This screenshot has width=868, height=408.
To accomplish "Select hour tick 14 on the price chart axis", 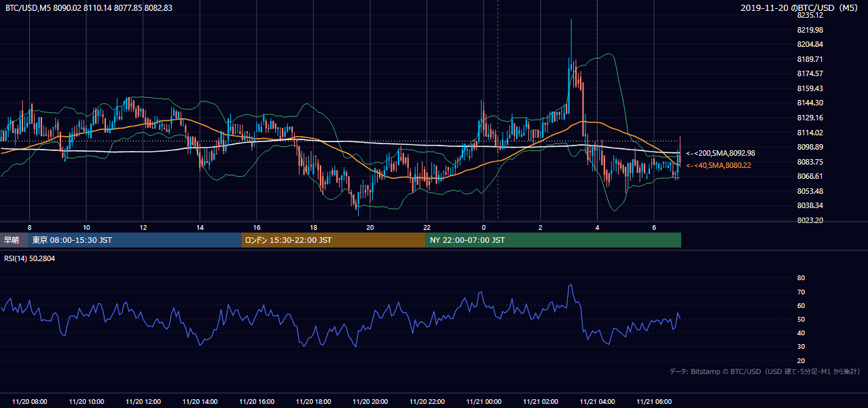I will click(200, 227).
